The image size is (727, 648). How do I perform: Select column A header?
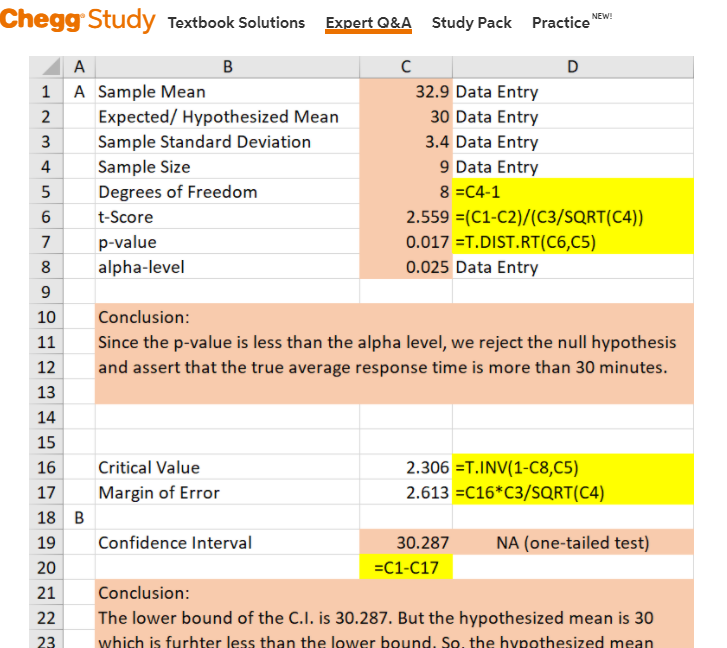79,67
